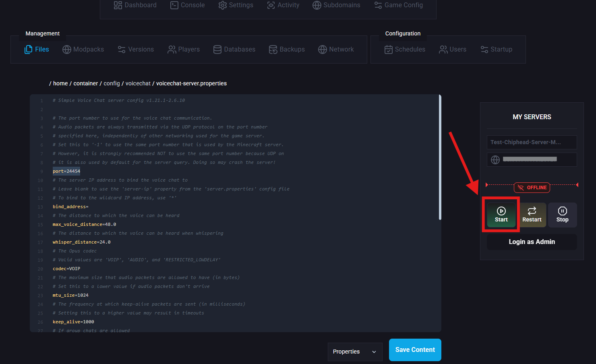Click the Backups storage icon

click(x=273, y=50)
